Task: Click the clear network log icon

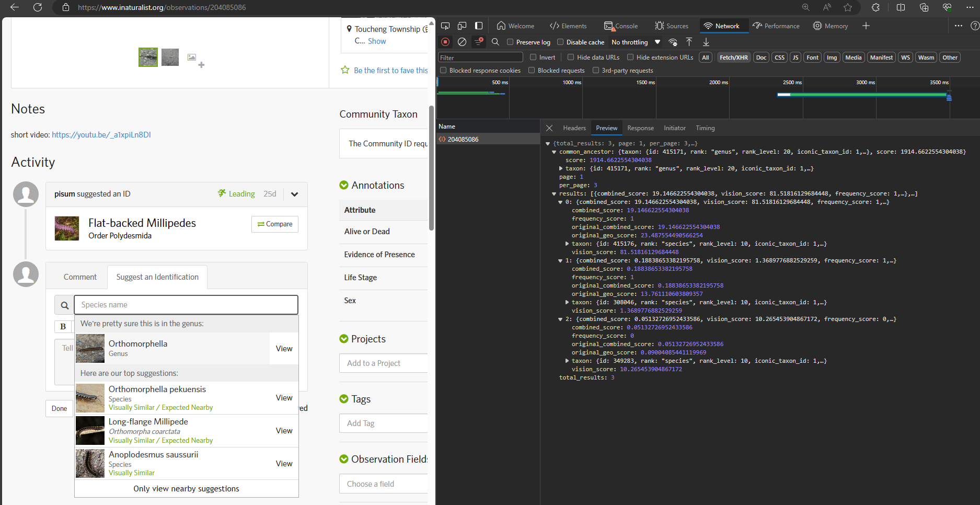Action: 462,42
